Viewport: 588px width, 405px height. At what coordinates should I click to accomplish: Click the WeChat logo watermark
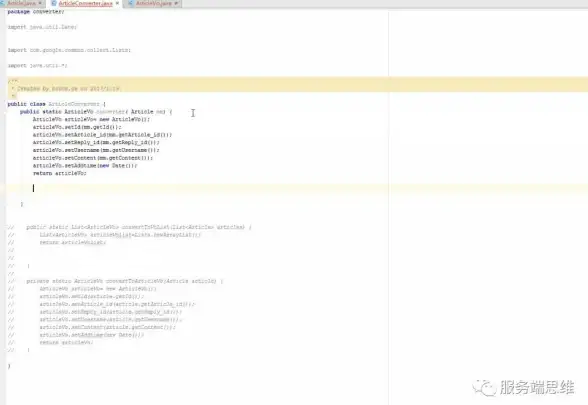(x=484, y=387)
